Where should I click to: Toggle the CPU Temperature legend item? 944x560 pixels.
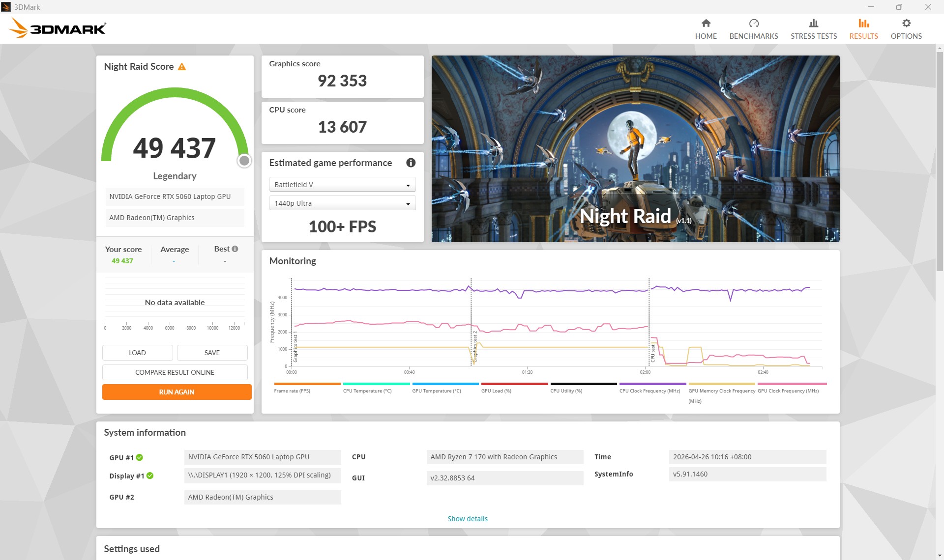click(x=376, y=388)
